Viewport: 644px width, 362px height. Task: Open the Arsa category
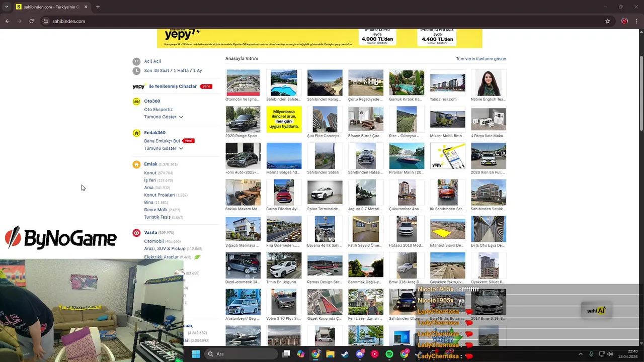(x=148, y=188)
